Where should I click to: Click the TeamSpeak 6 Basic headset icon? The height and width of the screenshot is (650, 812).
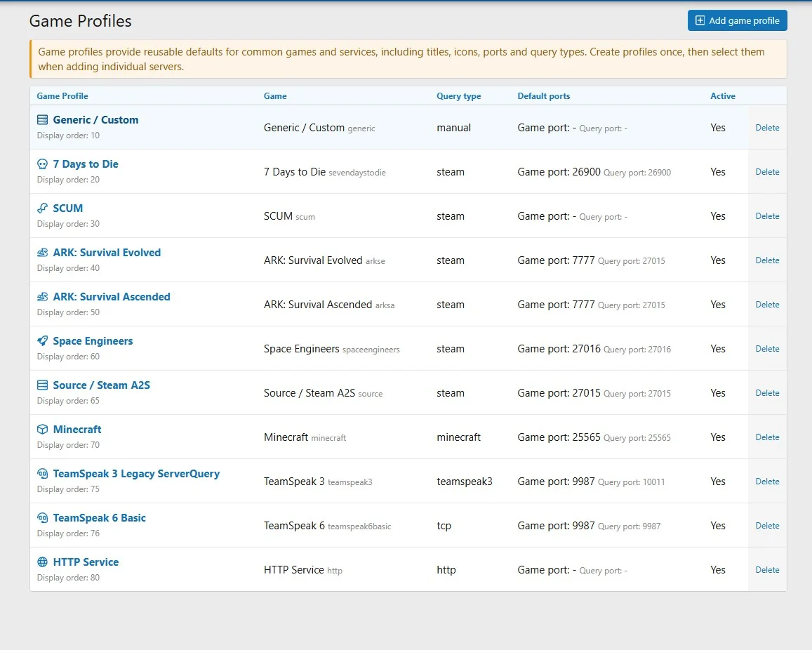(x=43, y=518)
